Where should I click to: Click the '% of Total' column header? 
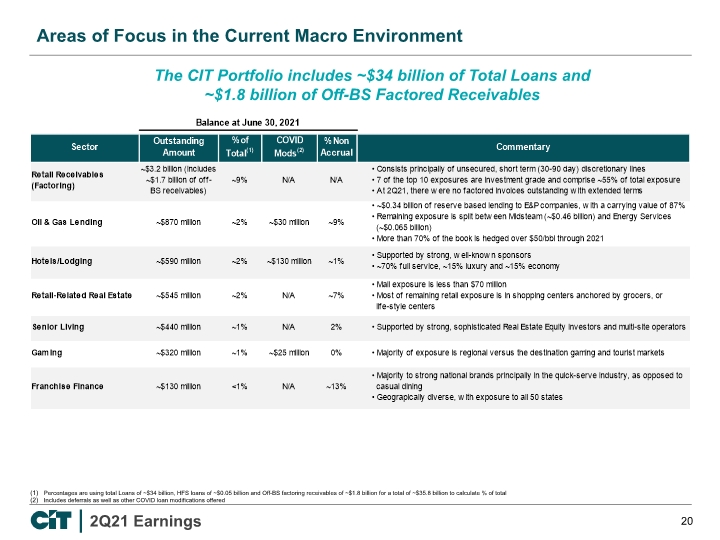point(240,147)
